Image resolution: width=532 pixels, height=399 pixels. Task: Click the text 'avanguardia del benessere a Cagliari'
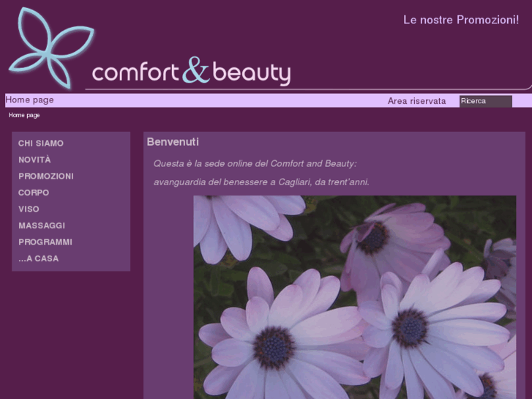tap(232, 182)
